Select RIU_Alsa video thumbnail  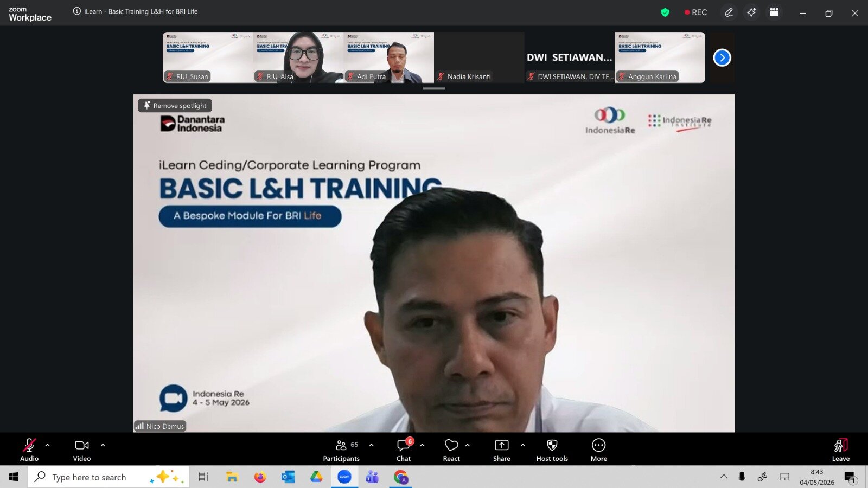coord(298,57)
